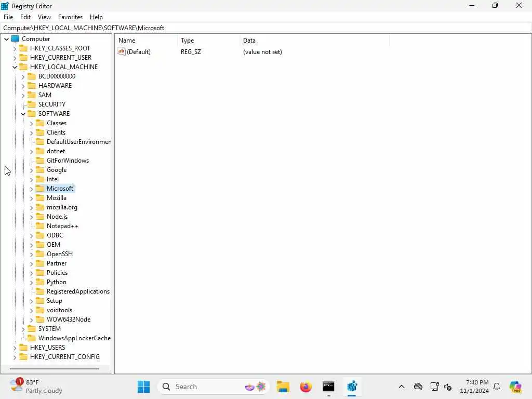Viewport: 532px width, 399px height.
Task: Expand the BCD00000000 key
Action: [x=23, y=77]
